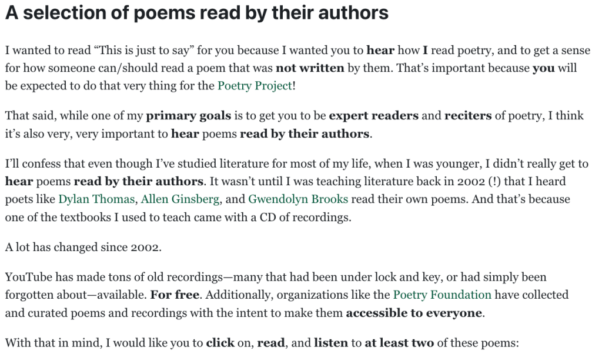Image resolution: width=602 pixels, height=364 pixels.
Task: Click the bold words "expert readers"
Action: [374, 115]
